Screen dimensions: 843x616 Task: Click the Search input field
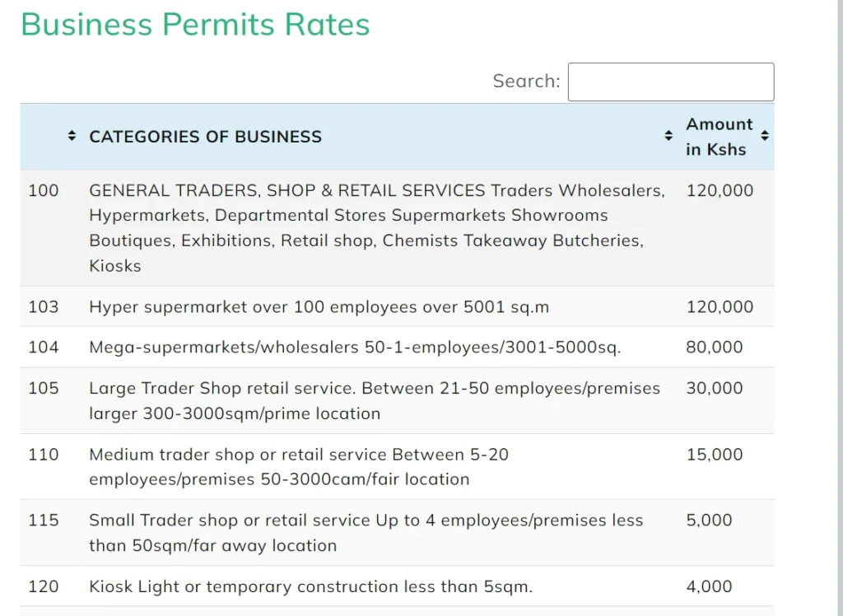click(x=670, y=82)
